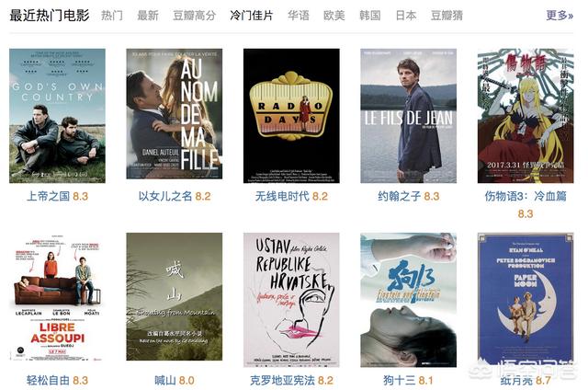Open the 热门 tab

[x=112, y=16]
